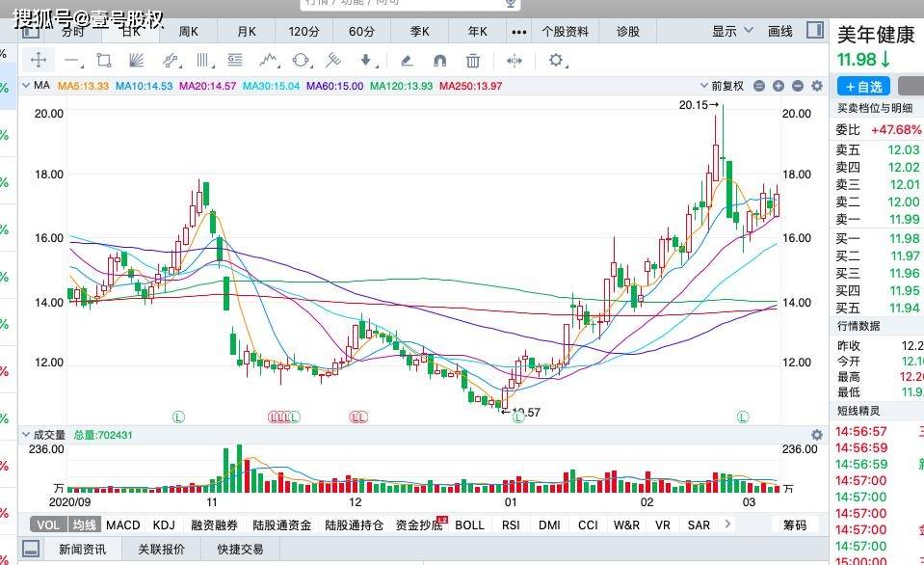Collapse the MA indicator chevron
Viewport: 924px width, 565px height.
pos(26,86)
